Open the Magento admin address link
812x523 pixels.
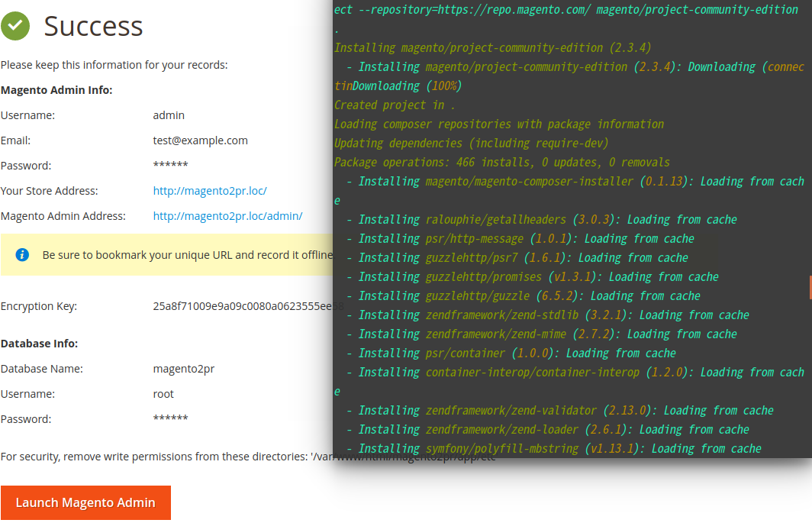point(227,216)
